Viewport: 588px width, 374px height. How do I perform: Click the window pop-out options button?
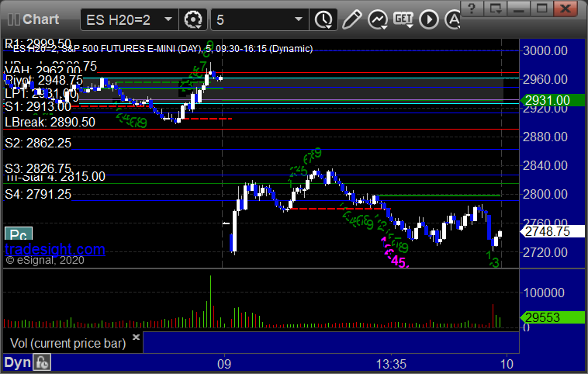pos(496,9)
